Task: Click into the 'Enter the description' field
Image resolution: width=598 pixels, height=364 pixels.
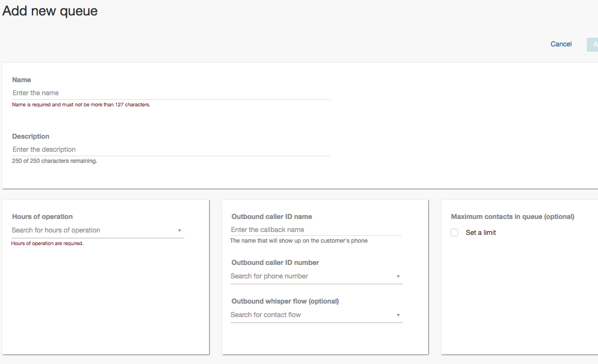Action: pos(171,149)
